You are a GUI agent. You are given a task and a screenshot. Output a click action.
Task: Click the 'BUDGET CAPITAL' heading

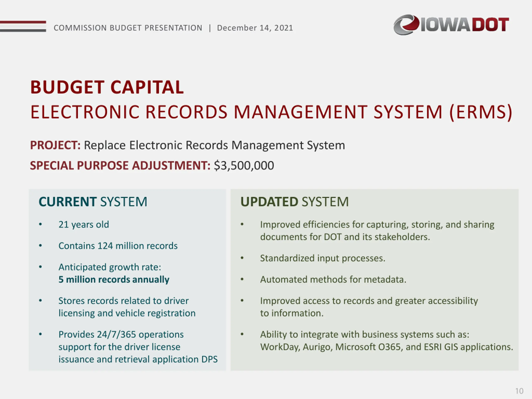click(107, 87)
